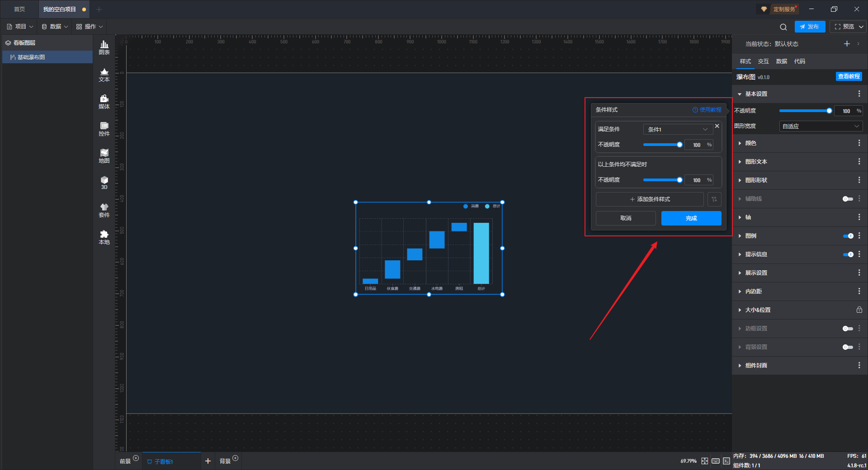Image resolution: width=868 pixels, height=470 pixels.
Task: Open the 地图 map components panel
Action: point(104,156)
